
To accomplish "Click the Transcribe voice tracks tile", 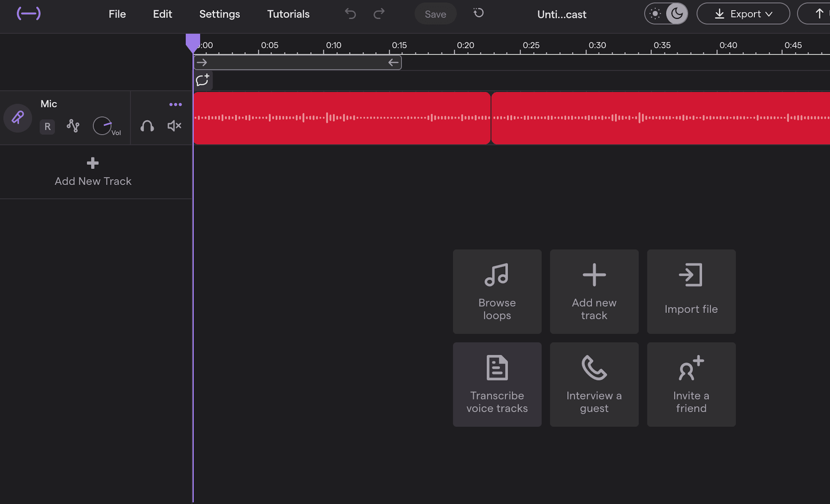I will click(x=497, y=384).
